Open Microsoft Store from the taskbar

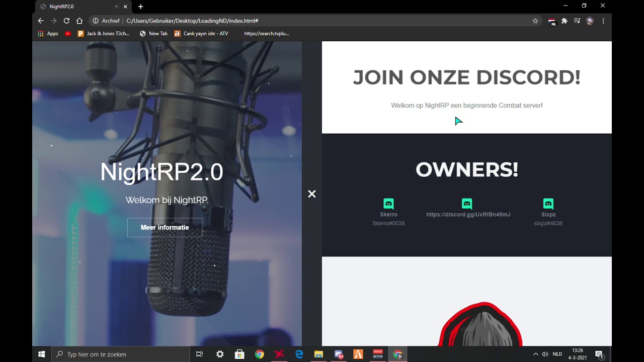point(239,354)
